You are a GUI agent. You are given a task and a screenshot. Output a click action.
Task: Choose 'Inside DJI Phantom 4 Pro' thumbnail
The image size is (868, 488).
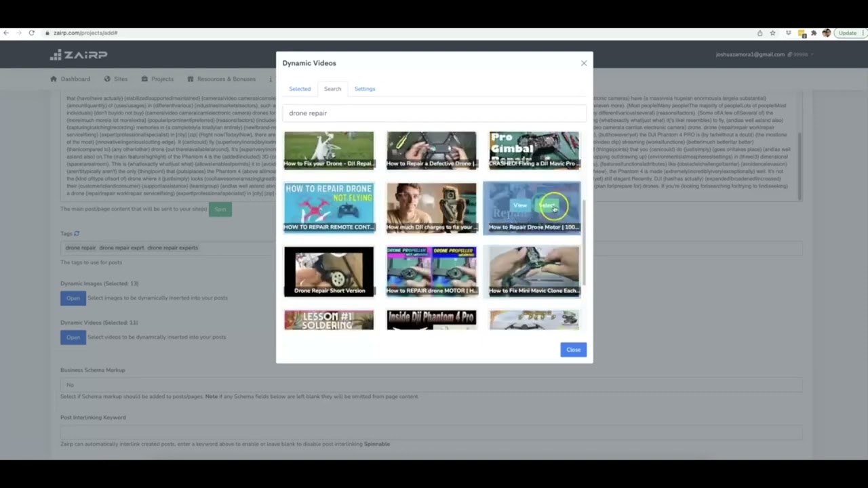[431, 320]
